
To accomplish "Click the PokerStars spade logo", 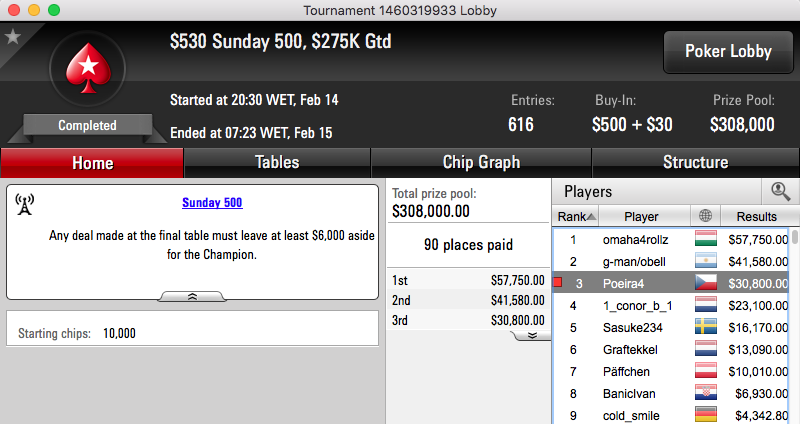I will (x=88, y=68).
